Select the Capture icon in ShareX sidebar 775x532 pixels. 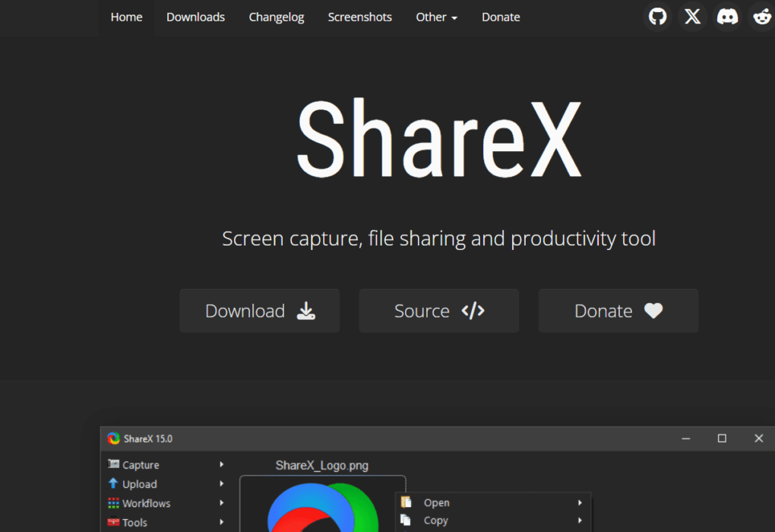coord(112,464)
